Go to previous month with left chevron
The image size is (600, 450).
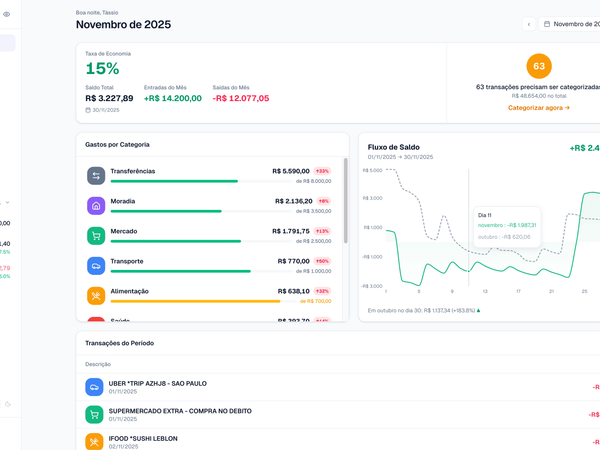(529, 24)
